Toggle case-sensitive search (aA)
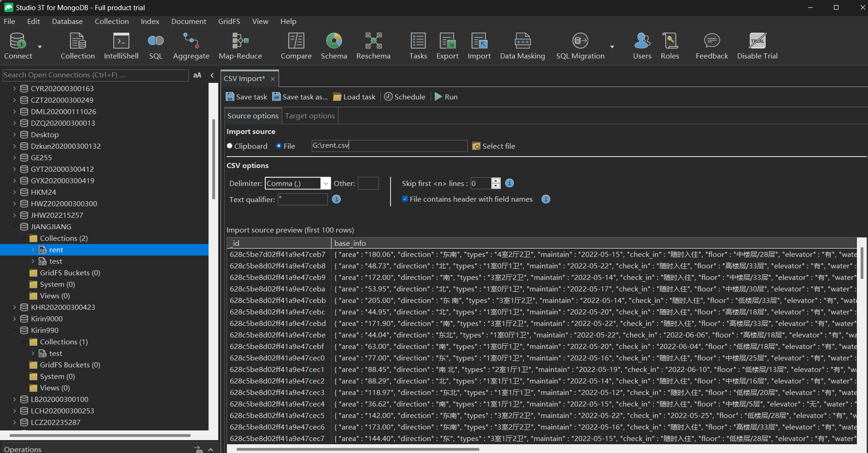Image resolution: width=868 pixels, height=453 pixels. click(197, 75)
